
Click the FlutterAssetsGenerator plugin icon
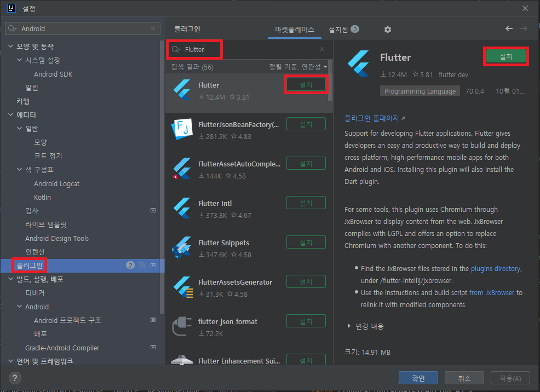tap(182, 287)
